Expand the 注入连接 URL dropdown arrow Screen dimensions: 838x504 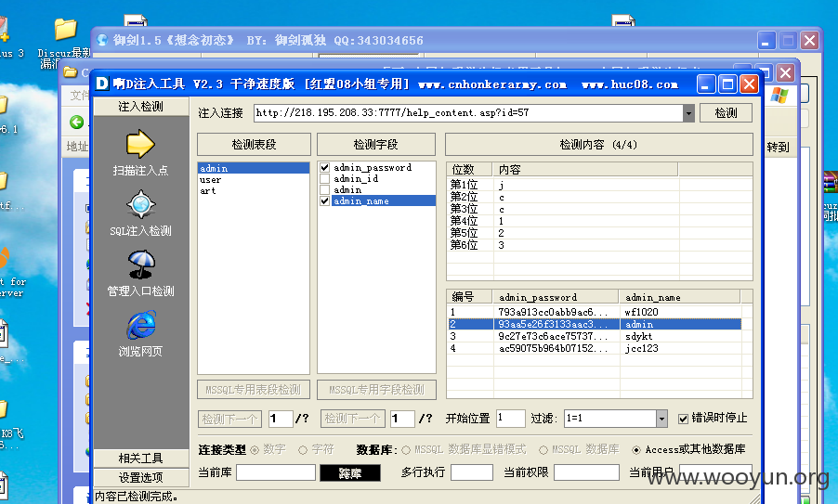[688, 113]
